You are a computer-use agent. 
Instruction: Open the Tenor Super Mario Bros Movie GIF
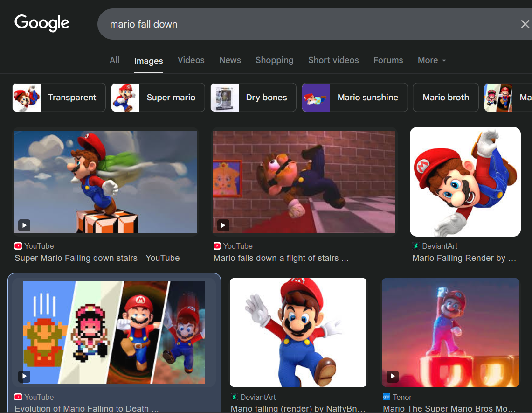(450, 333)
